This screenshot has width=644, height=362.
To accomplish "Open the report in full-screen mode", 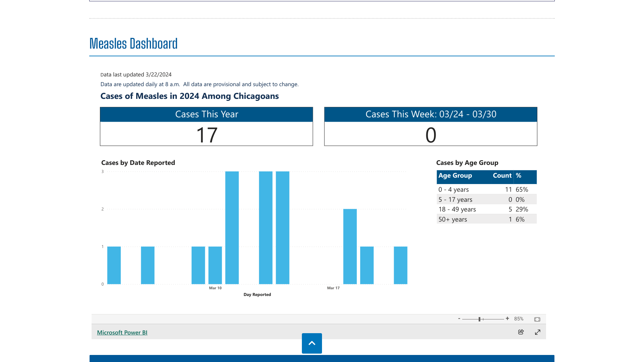I will pos(538,332).
